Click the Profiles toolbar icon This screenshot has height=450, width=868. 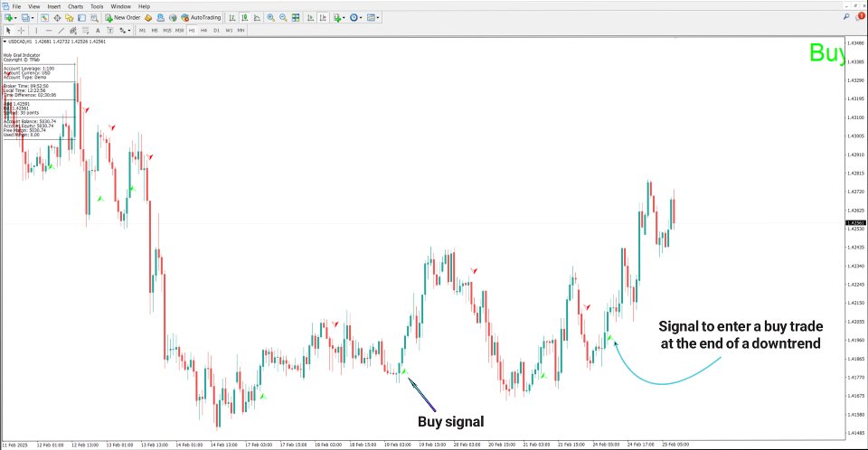tap(25, 18)
